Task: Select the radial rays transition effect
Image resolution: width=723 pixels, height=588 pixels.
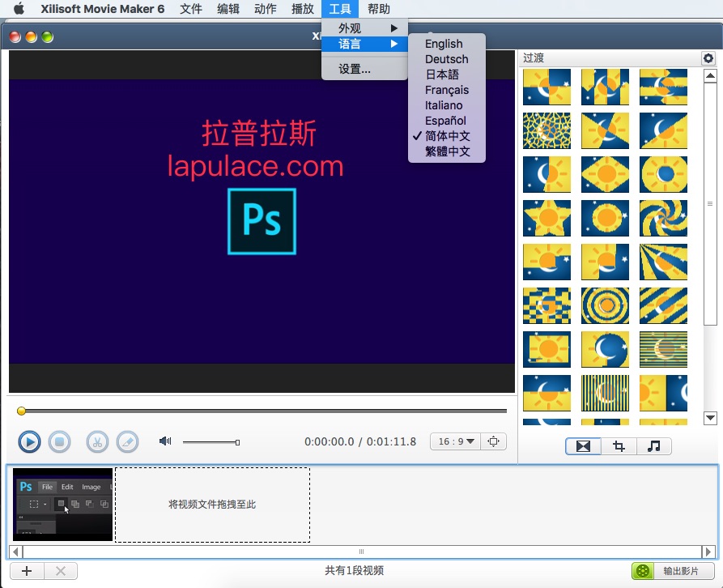Action: point(664,262)
